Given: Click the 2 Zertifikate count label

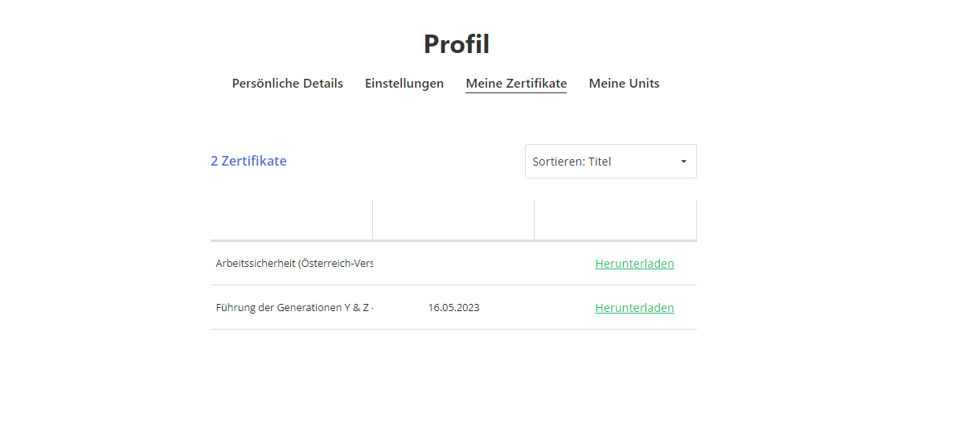Looking at the screenshot, I should [248, 161].
